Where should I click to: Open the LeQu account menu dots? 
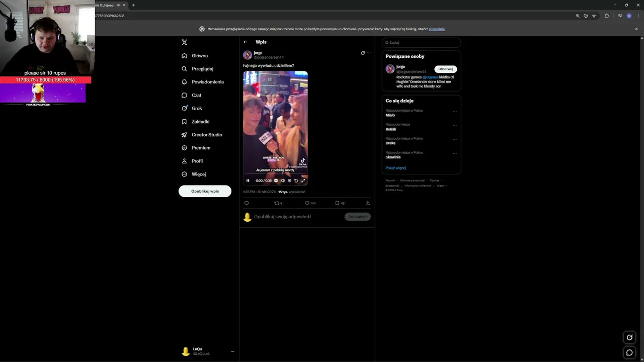tap(232, 351)
